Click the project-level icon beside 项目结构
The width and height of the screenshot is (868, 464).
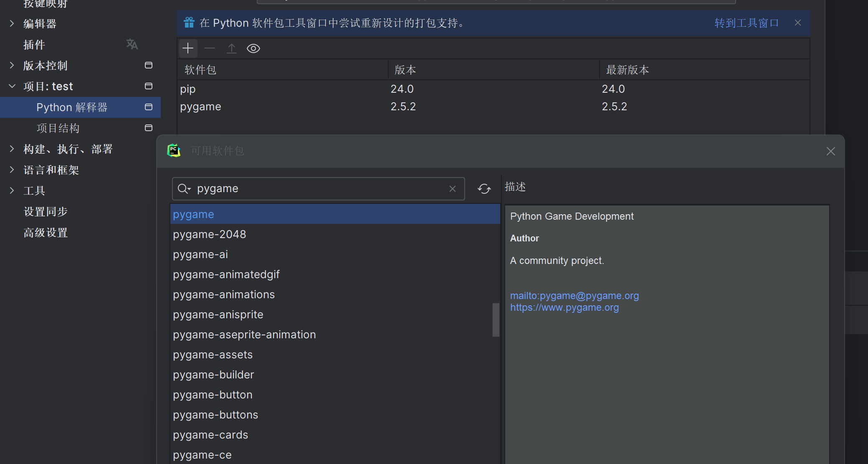click(x=148, y=128)
